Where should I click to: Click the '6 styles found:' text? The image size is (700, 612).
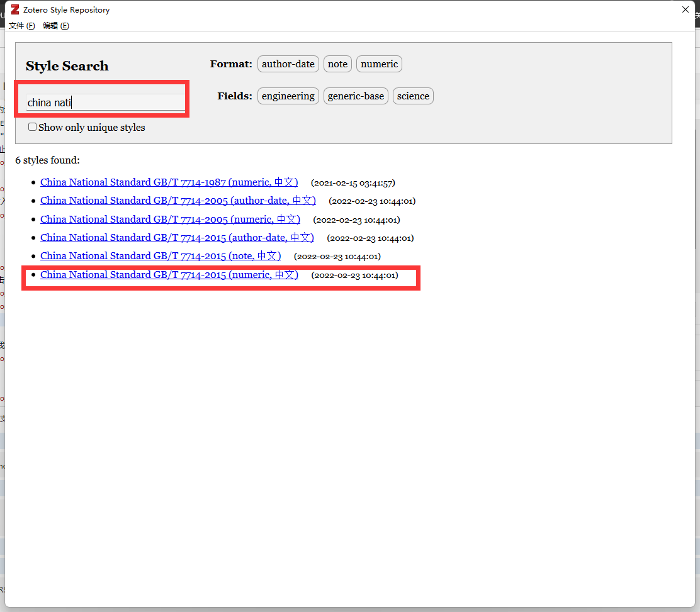(47, 160)
